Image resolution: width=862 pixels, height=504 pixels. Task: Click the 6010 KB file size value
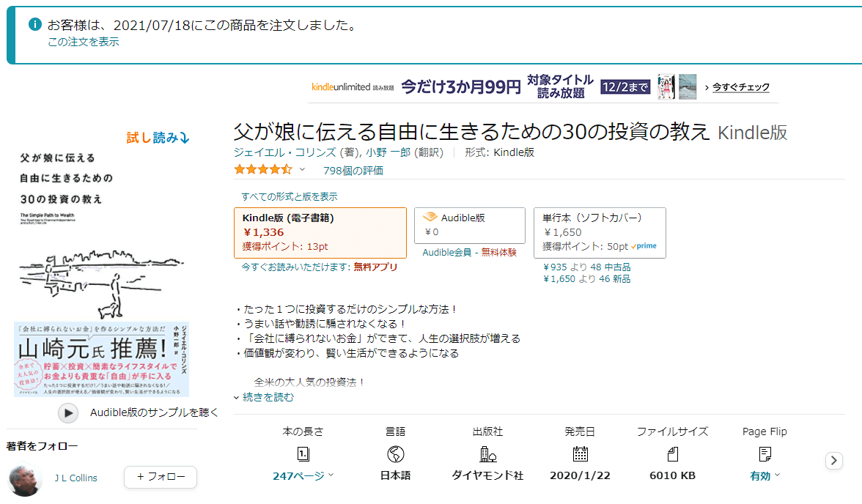pos(672,476)
